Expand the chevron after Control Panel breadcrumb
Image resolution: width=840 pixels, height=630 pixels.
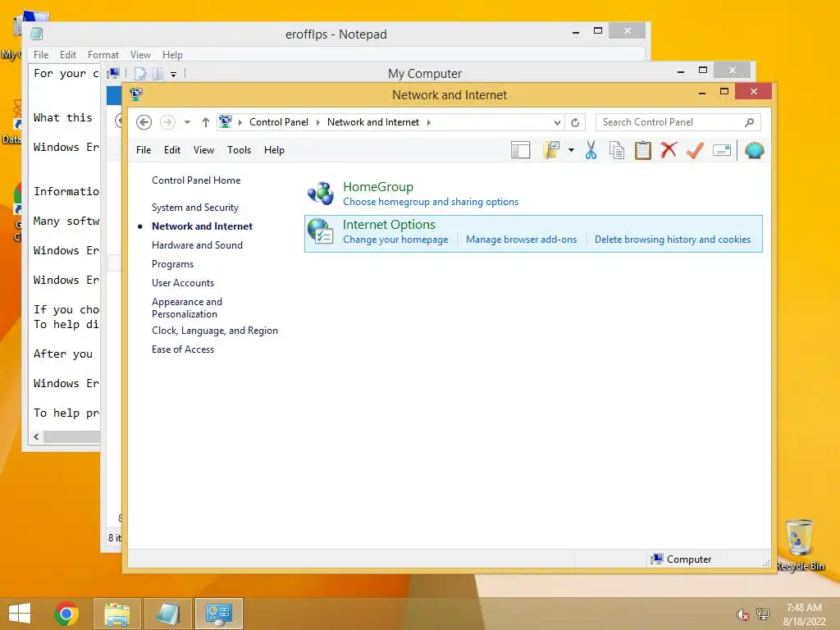click(x=317, y=122)
